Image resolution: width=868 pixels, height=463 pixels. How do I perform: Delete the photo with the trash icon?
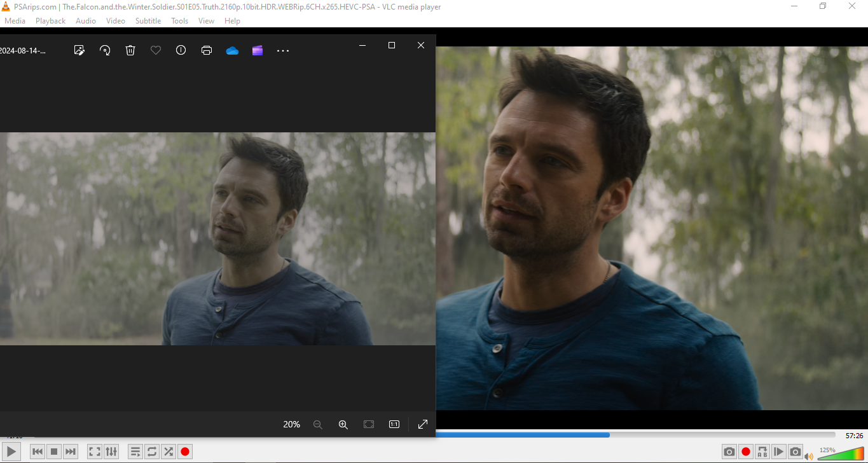click(130, 50)
